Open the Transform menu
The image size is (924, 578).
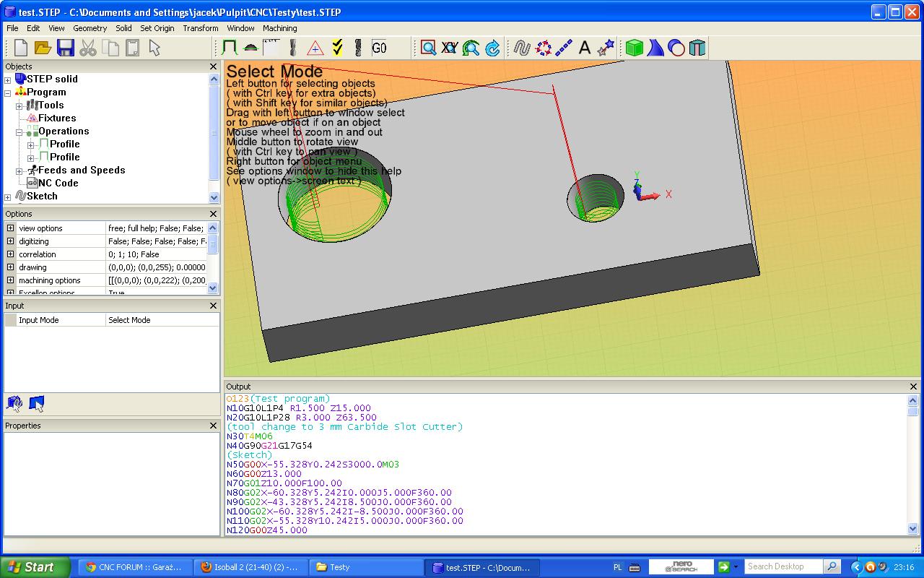201,28
